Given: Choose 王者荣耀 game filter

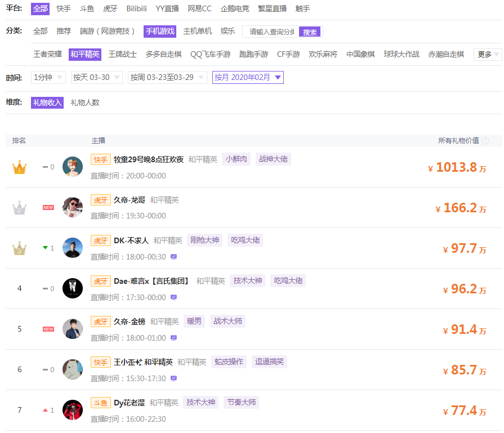Looking at the screenshot, I should 47,54.
